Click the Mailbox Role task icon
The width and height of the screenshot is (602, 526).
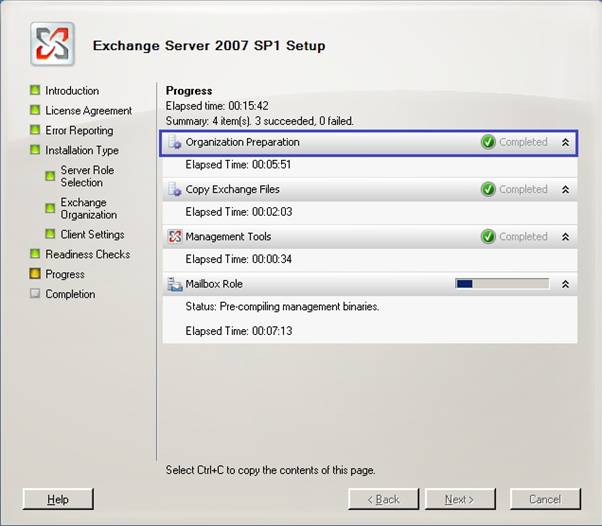(175, 284)
